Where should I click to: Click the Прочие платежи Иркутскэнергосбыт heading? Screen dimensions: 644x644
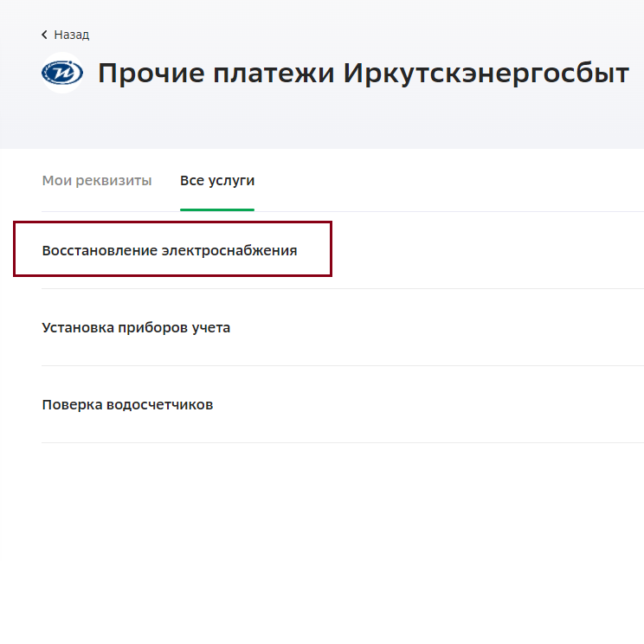(x=364, y=73)
